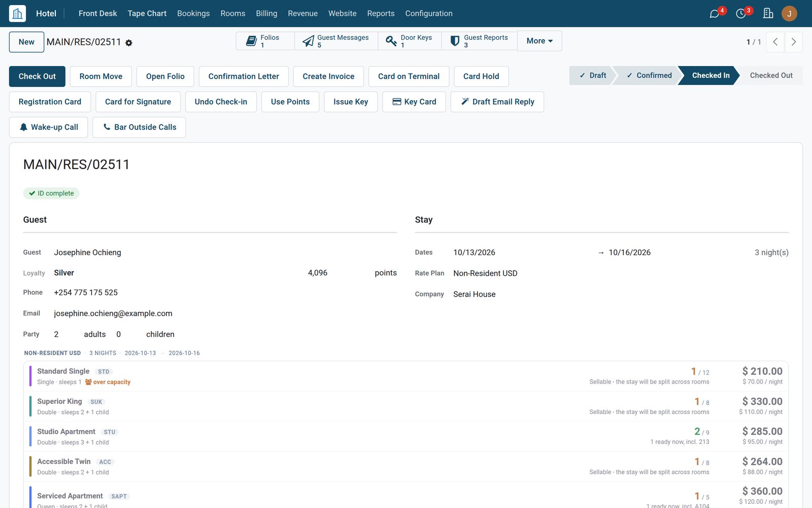Image resolution: width=812 pixels, height=508 pixels.
Task: Select the Studio Apartment room type row
Action: coord(406,436)
